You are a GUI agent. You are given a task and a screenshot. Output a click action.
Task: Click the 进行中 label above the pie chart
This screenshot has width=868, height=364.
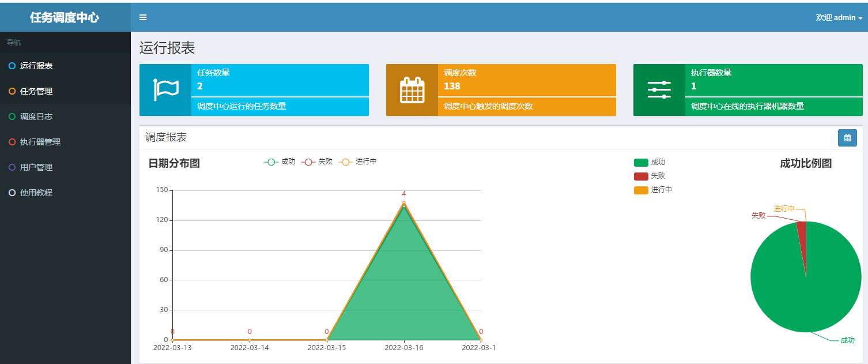784,209
